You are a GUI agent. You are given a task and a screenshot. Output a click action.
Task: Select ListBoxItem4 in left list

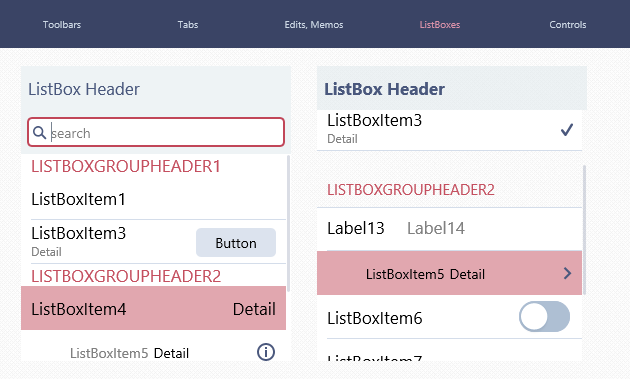click(x=153, y=308)
